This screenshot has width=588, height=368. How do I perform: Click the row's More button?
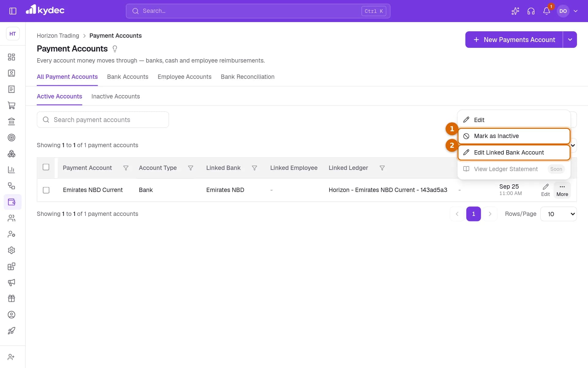pyautogui.click(x=562, y=190)
